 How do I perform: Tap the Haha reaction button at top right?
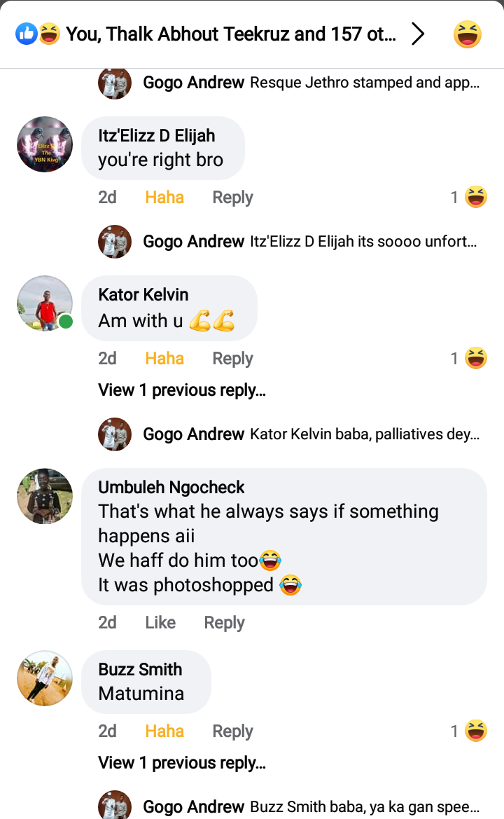point(467,34)
